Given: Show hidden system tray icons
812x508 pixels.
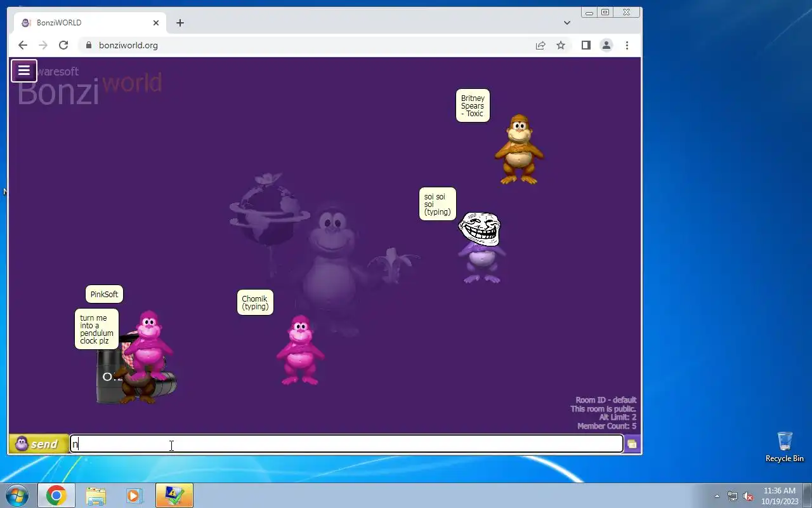Looking at the screenshot, I should [x=717, y=496].
